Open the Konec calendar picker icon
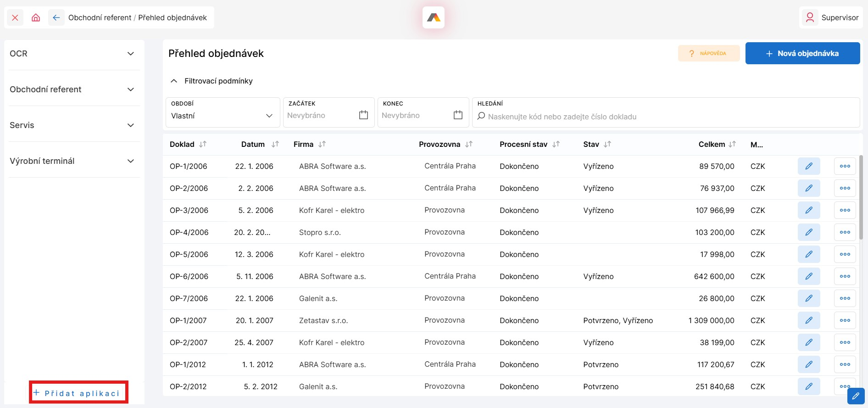Viewport: 868px width, 408px height. pyautogui.click(x=458, y=115)
